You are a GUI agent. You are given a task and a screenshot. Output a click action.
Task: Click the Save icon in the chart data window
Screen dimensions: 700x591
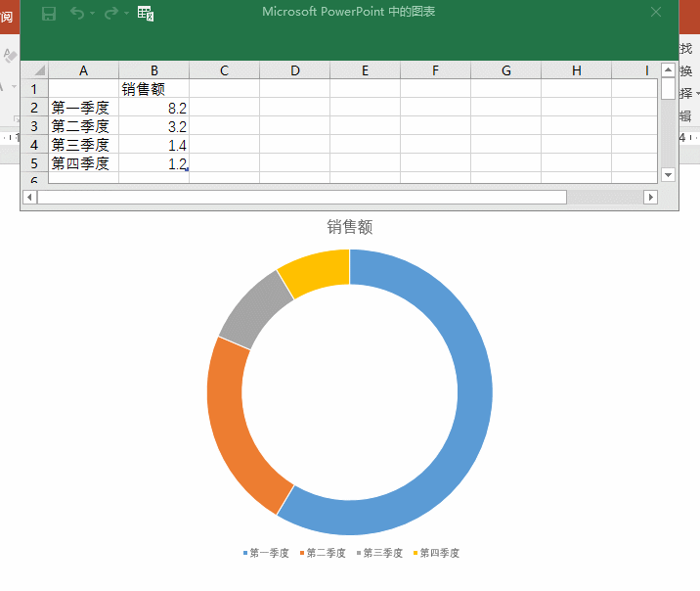tap(49, 13)
